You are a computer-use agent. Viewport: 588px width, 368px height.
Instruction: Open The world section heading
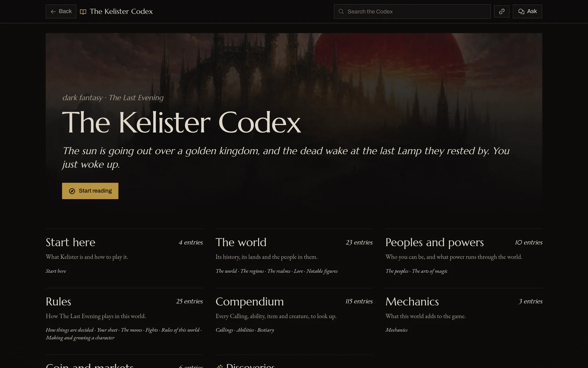pyautogui.click(x=241, y=242)
